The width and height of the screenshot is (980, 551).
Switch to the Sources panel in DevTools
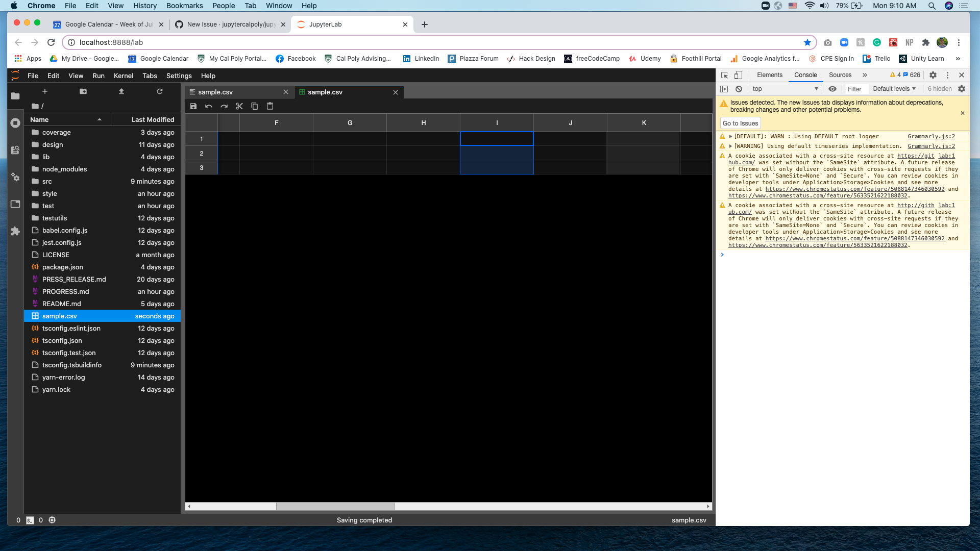tap(840, 75)
